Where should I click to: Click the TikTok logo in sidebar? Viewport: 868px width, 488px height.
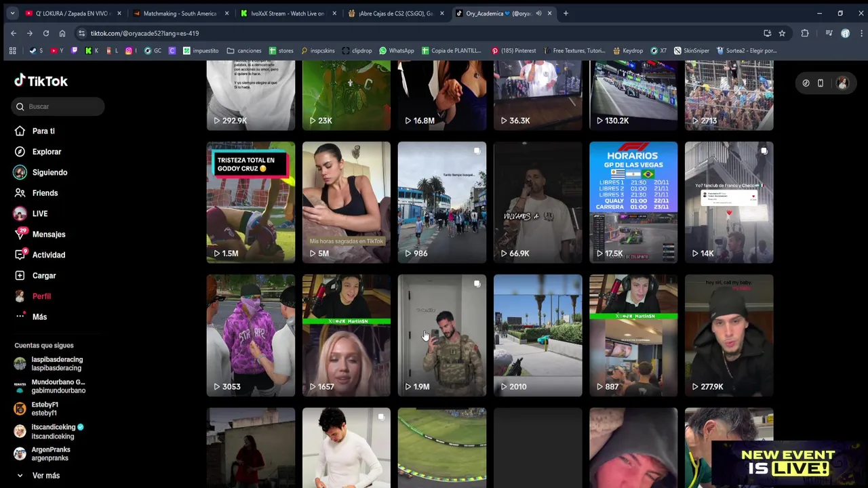point(41,81)
